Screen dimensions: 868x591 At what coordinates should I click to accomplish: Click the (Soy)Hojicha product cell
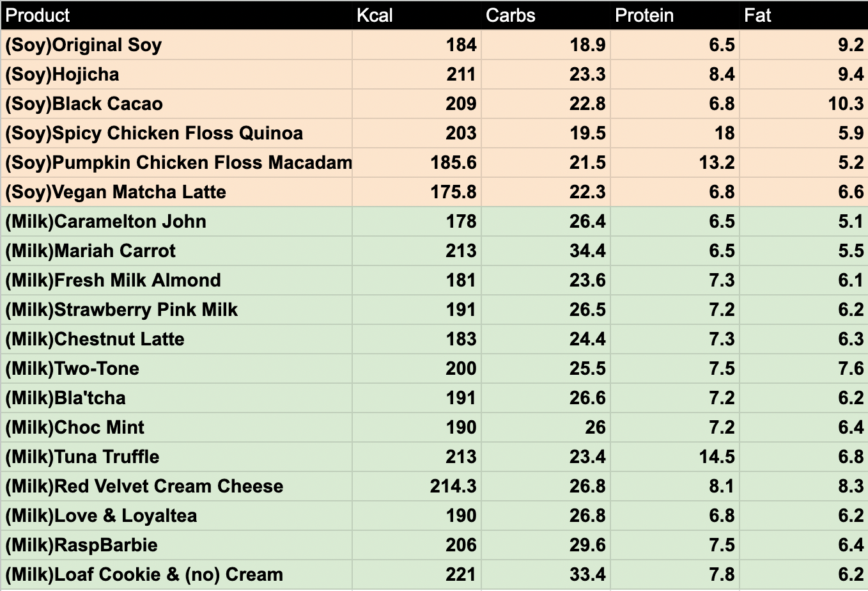176,75
